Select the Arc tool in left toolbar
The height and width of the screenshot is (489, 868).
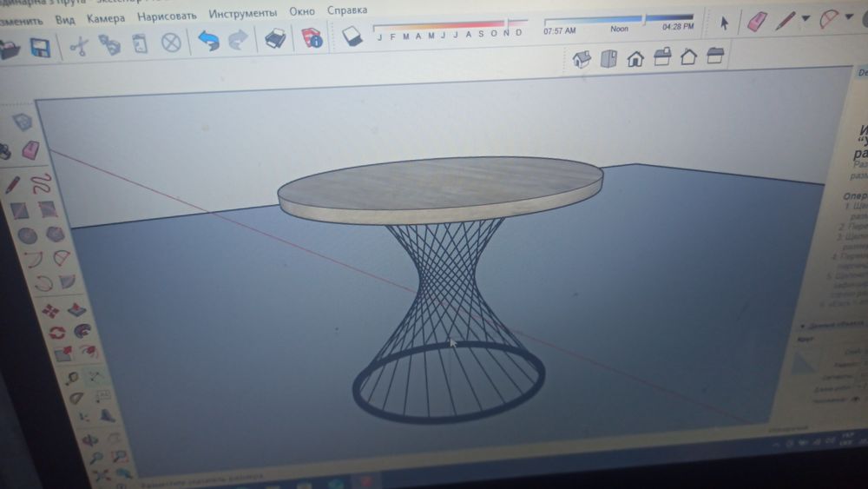click(x=34, y=260)
